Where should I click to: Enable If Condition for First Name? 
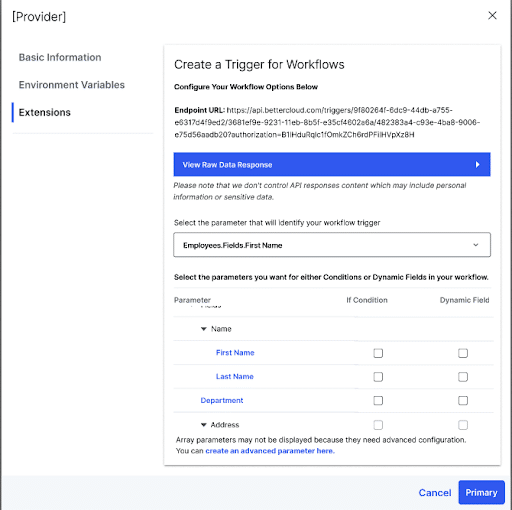(378, 353)
